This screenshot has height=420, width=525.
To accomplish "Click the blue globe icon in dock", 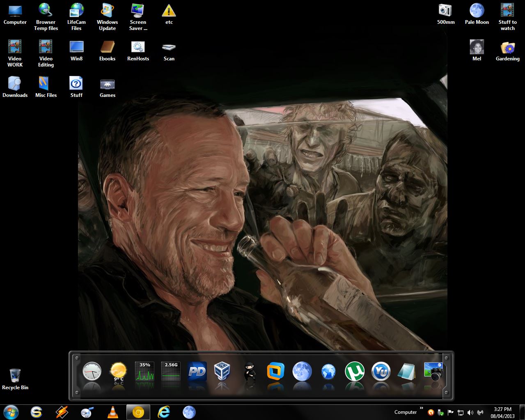I will [328, 372].
